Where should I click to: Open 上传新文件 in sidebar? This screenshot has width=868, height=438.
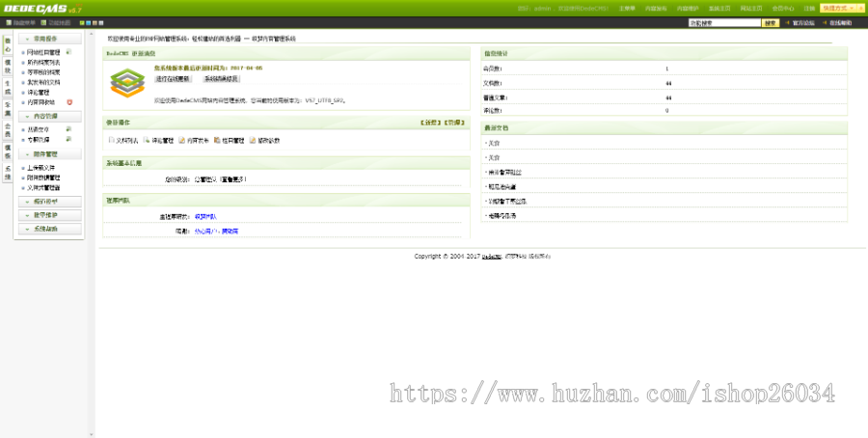tap(41, 168)
